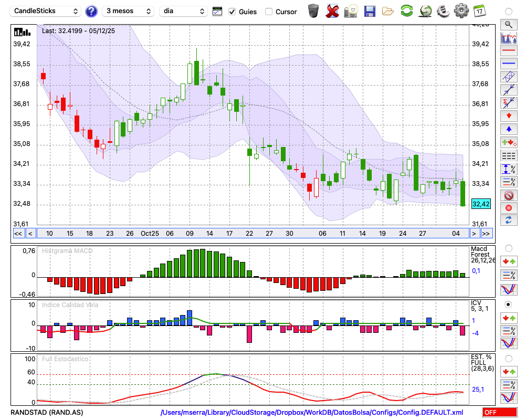Image resolution: width=525 pixels, height=420 pixels.
Task: Click the trash can icon in toolbar
Action: [x=313, y=10]
